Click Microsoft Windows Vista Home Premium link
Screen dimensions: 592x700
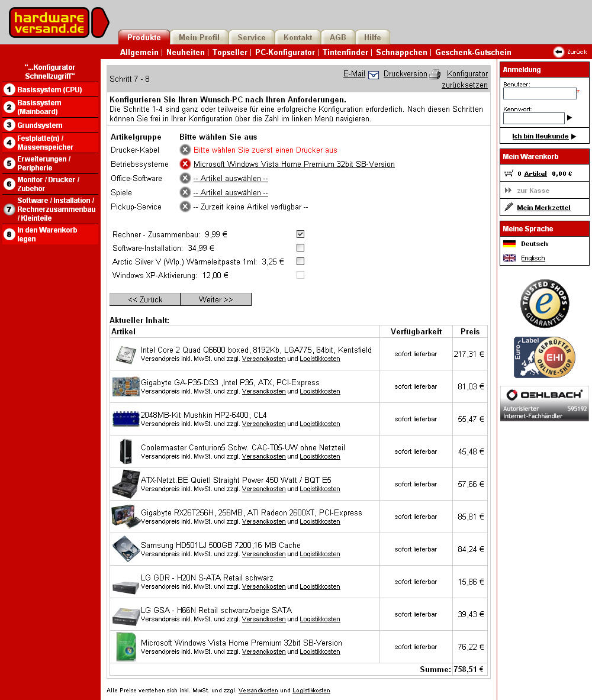[294, 164]
